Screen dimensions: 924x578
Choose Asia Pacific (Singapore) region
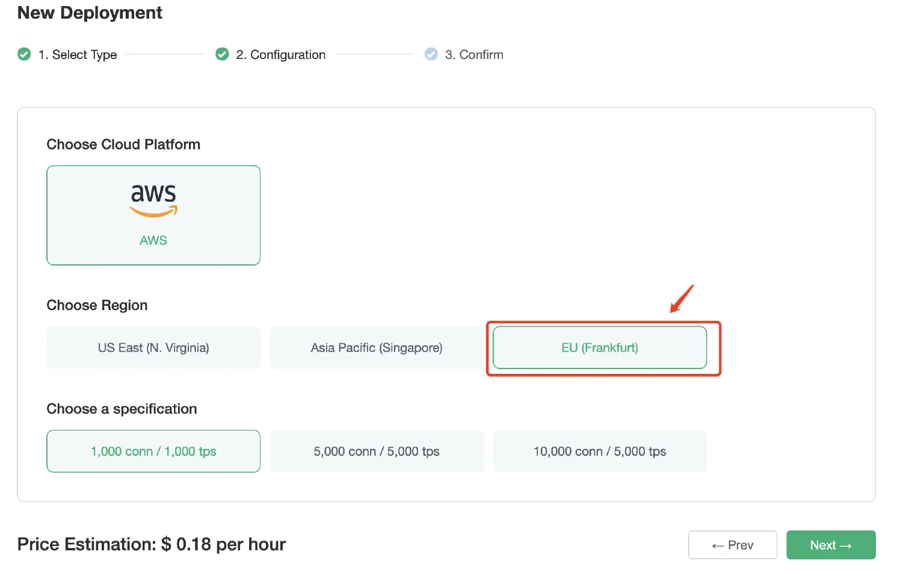click(x=377, y=348)
